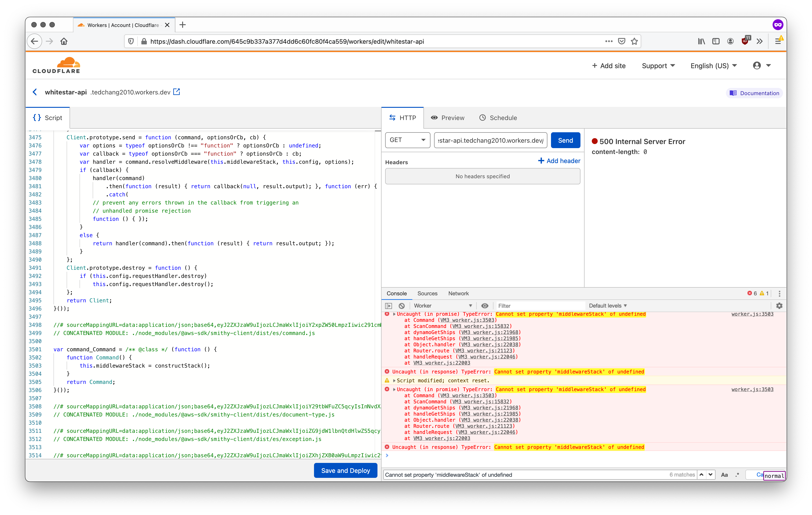Screen dimensions: 812x515
Task: Click the Send button
Action: pos(565,140)
